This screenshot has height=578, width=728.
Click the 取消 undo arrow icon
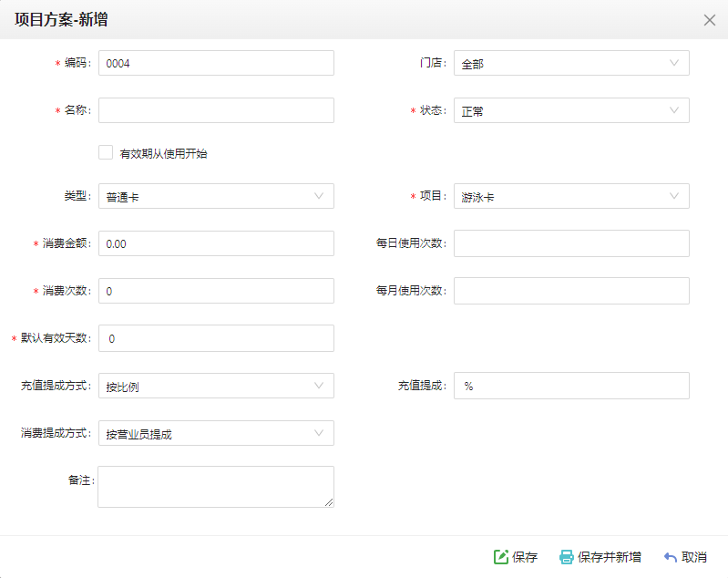click(x=670, y=557)
